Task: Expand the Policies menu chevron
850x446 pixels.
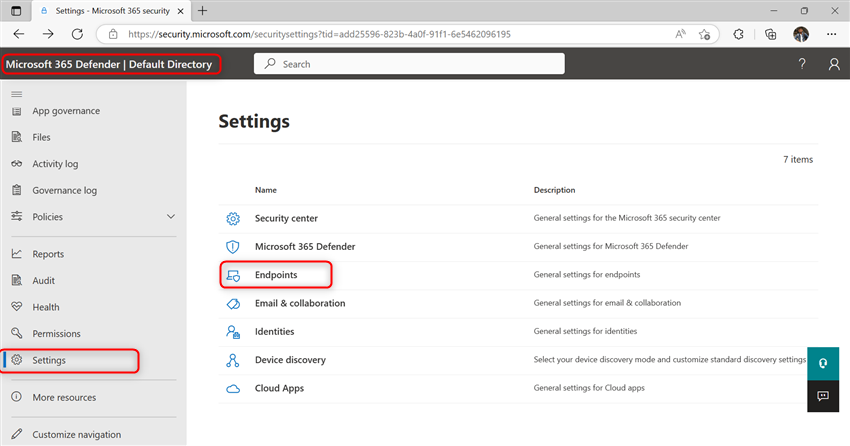Action: click(x=171, y=217)
